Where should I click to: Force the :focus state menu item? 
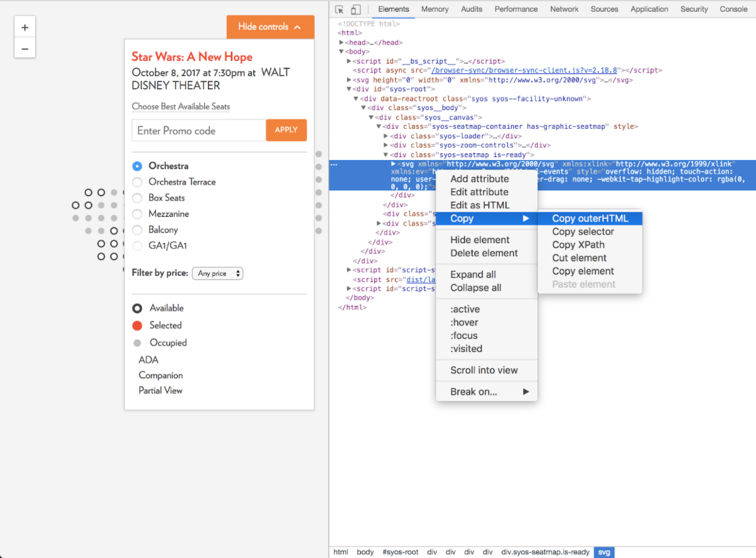(x=487, y=336)
